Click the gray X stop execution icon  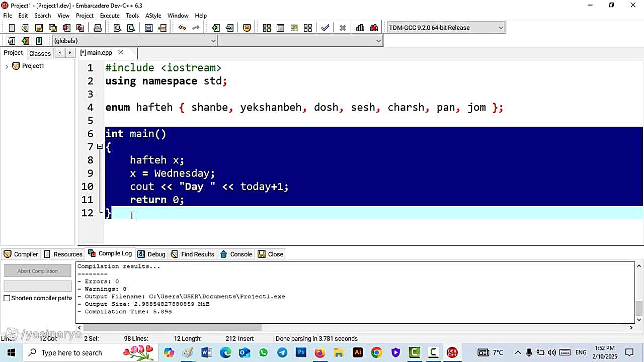[343, 28]
